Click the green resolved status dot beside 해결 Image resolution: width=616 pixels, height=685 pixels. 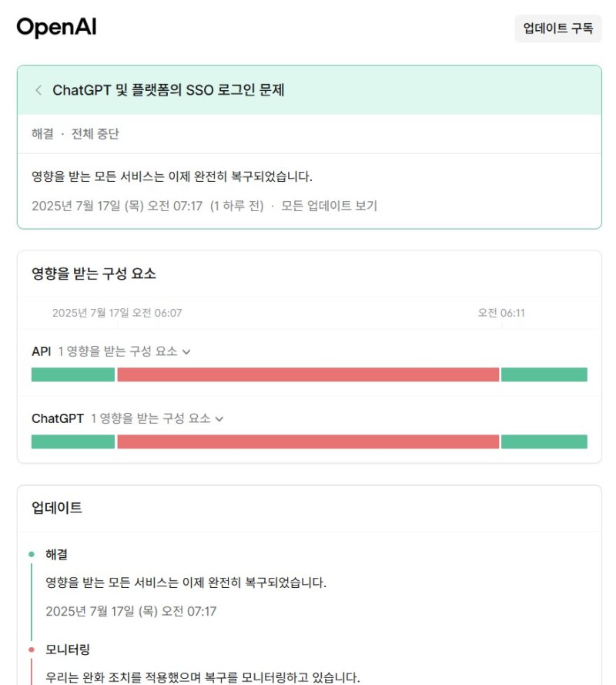click(31, 553)
